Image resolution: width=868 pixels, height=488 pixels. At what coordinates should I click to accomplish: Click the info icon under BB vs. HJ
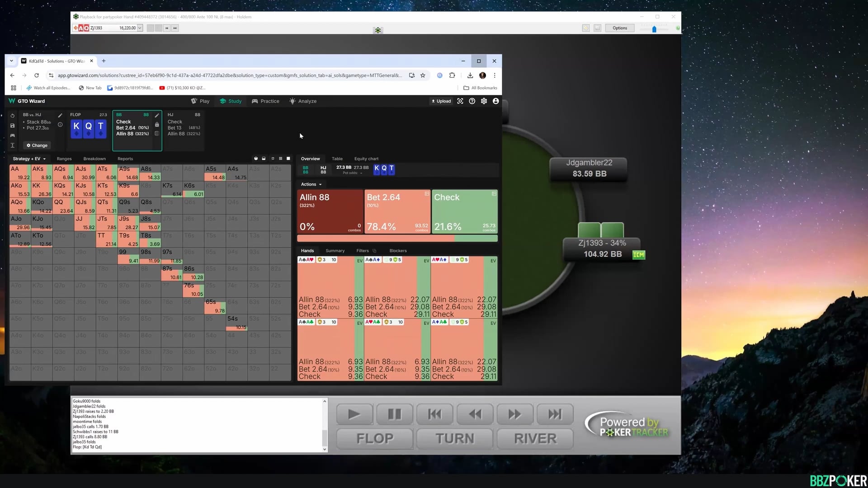pyautogui.click(x=60, y=125)
